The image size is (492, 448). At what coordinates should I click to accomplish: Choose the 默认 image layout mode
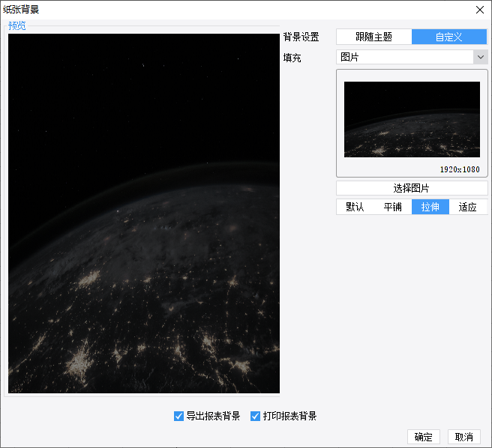tap(355, 207)
